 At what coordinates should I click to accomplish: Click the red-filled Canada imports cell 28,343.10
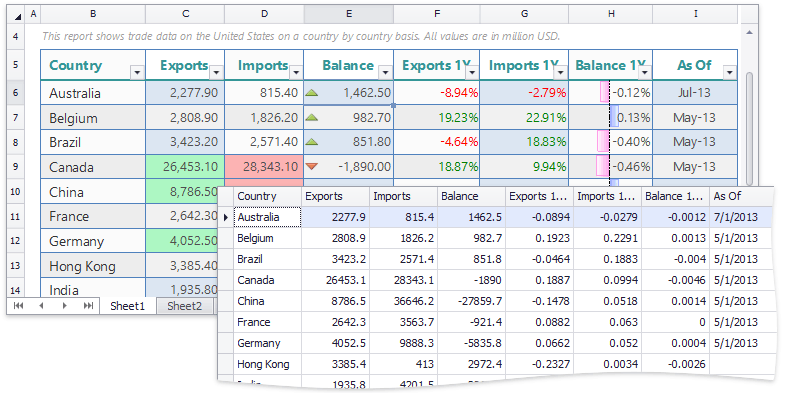[265, 167]
